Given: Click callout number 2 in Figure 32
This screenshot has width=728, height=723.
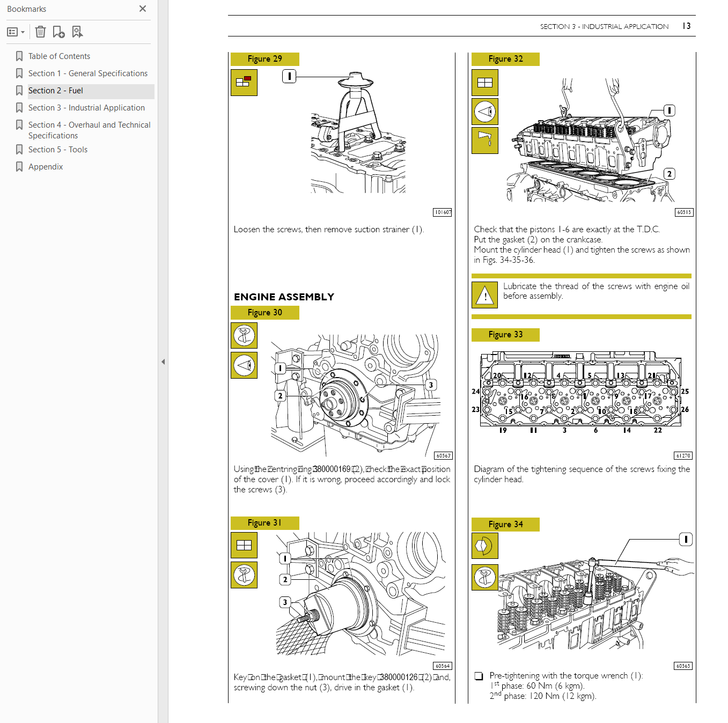Looking at the screenshot, I should (669, 174).
